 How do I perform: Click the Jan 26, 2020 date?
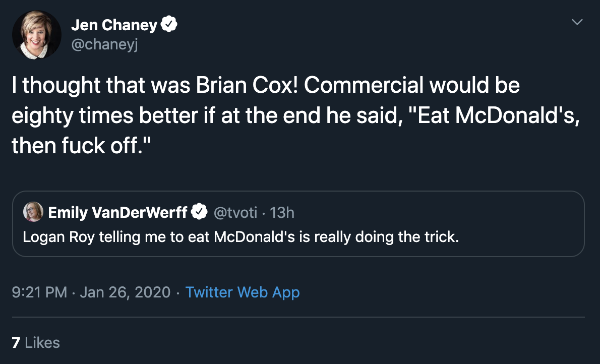tap(125, 292)
